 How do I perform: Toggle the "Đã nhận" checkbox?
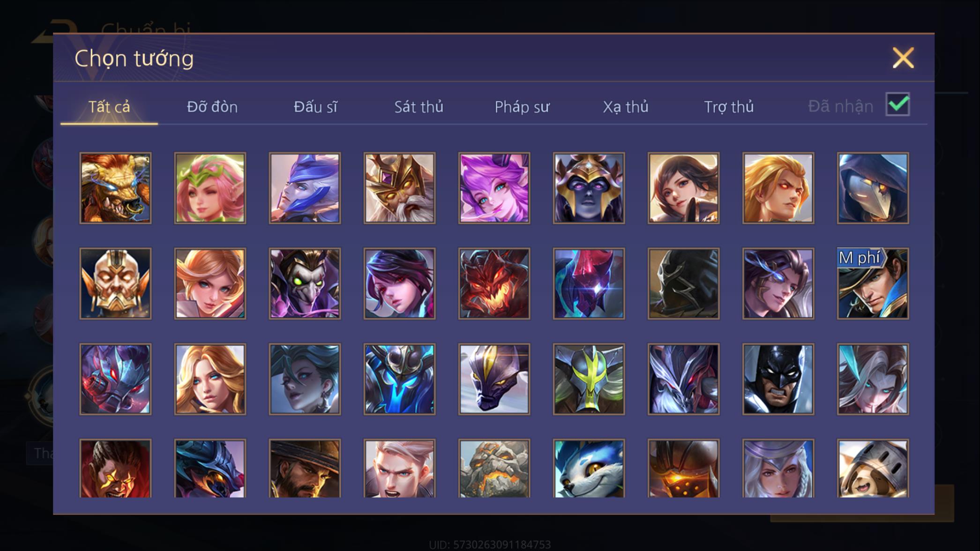898,104
